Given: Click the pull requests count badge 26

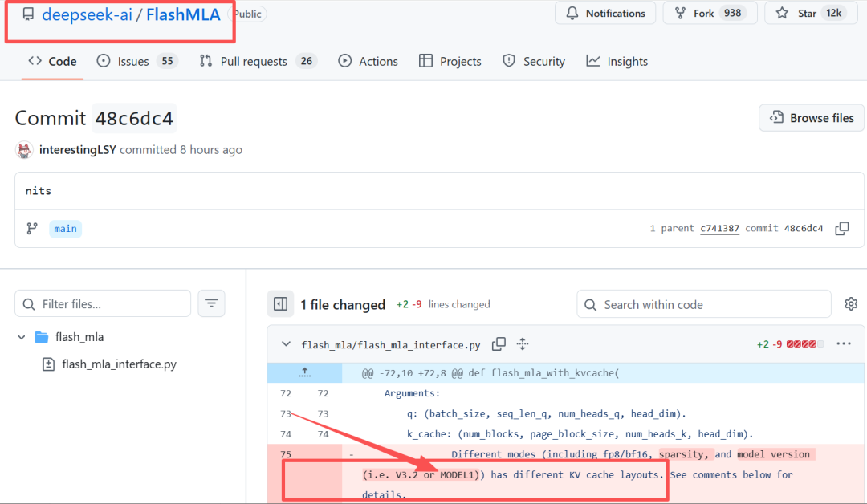Looking at the screenshot, I should (307, 61).
